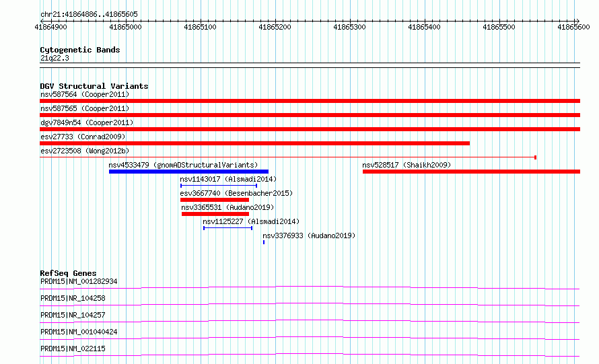Click the blue bracket line of nsv1125227

(228, 228)
